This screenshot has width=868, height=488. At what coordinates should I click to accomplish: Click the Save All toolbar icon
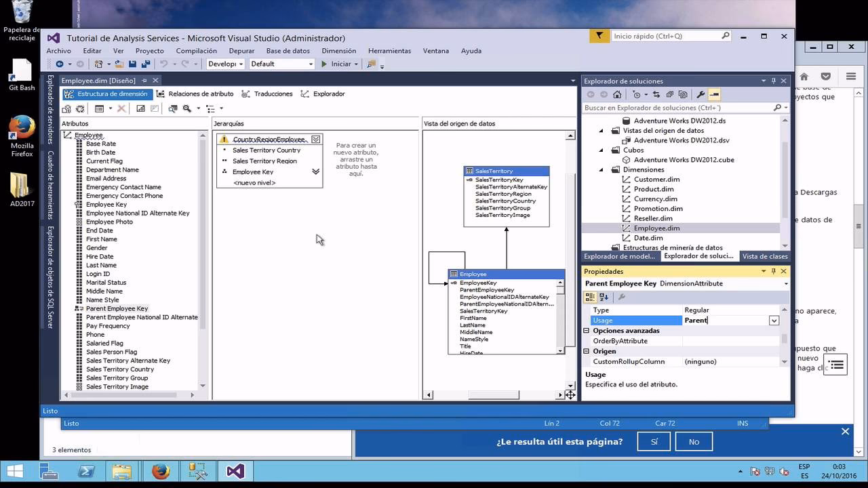coord(146,64)
